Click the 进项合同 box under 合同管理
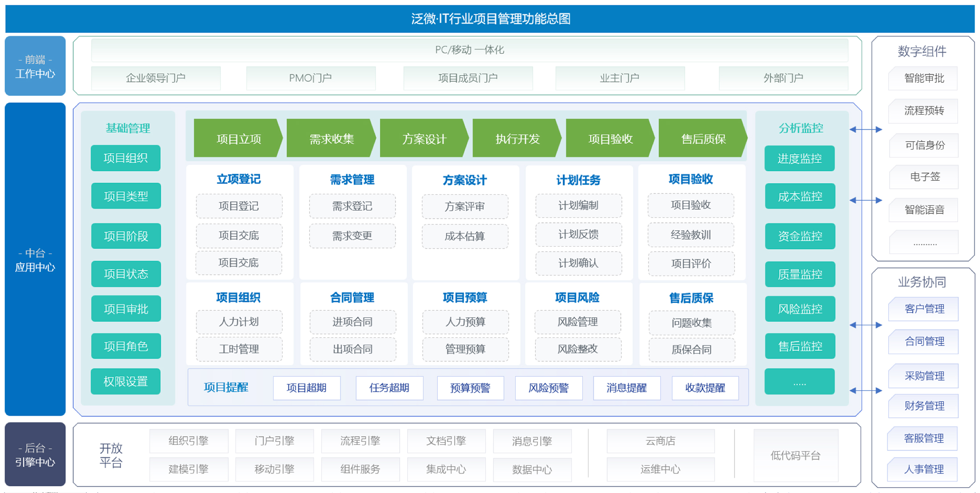 coord(352,322)
